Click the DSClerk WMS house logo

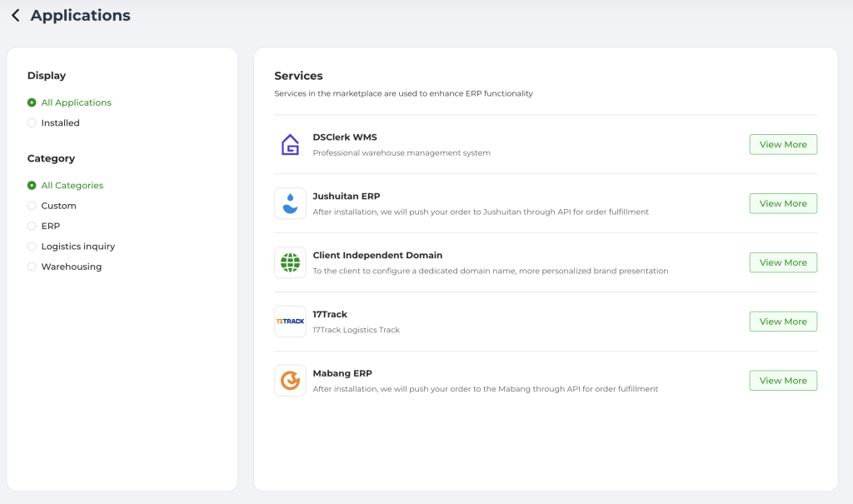290,145
